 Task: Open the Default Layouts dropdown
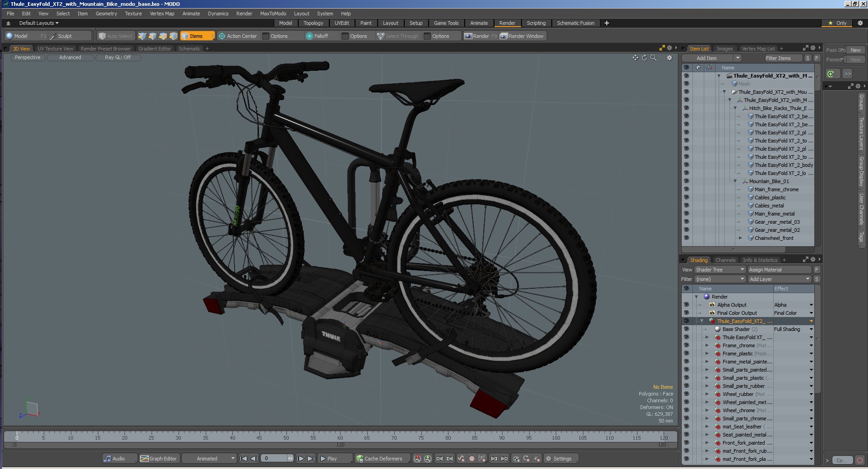(39, 23)
